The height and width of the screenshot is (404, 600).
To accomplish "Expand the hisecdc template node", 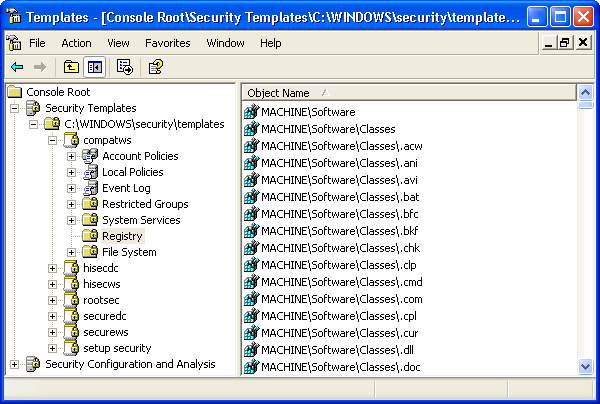I will click(x=52, y=268).
